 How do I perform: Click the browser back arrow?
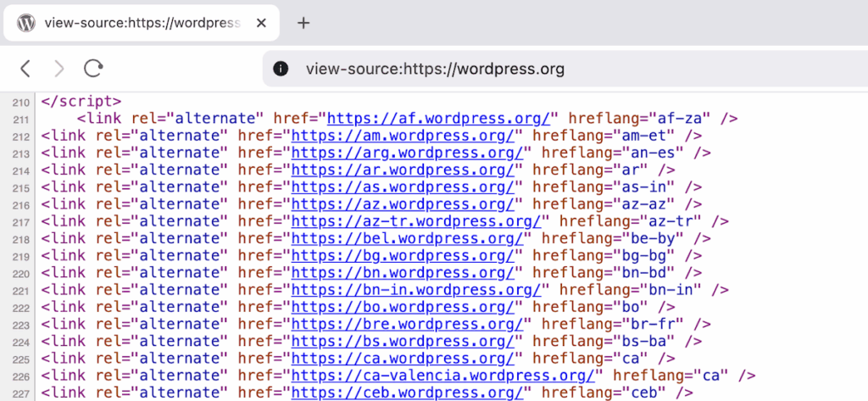(x=25, y=69)
